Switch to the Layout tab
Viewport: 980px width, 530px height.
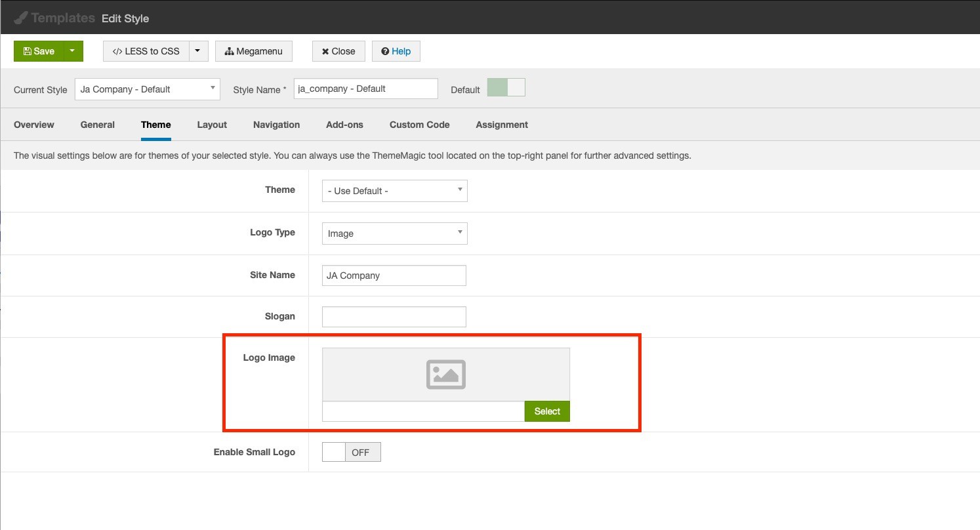(212, 125)
